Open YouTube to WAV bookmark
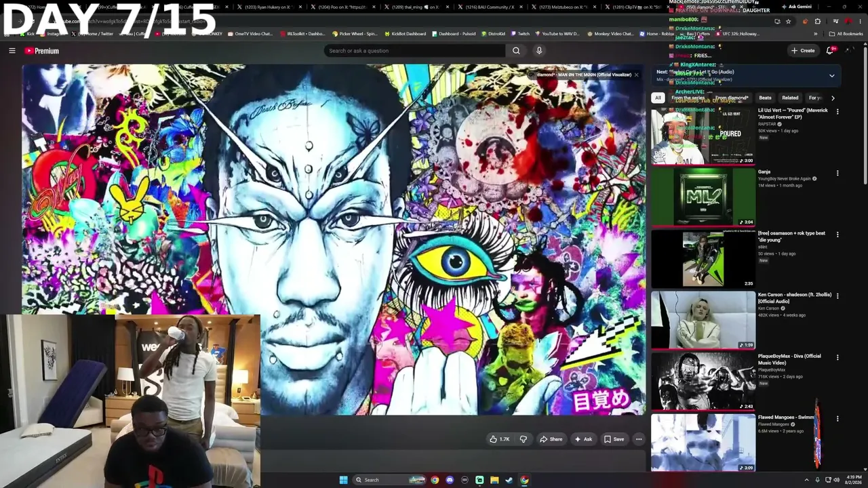The image size is (868, 488). click(x=557, y=33)
